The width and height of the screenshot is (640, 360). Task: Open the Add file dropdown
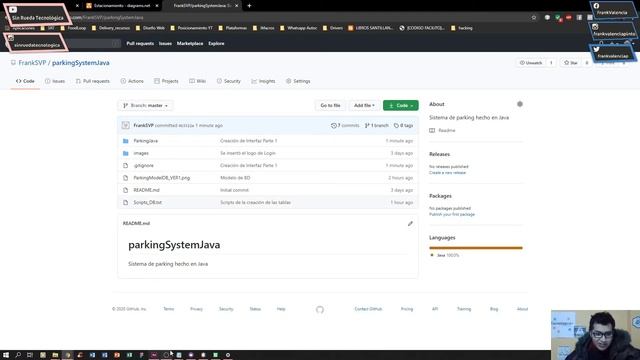pos(364,106)
